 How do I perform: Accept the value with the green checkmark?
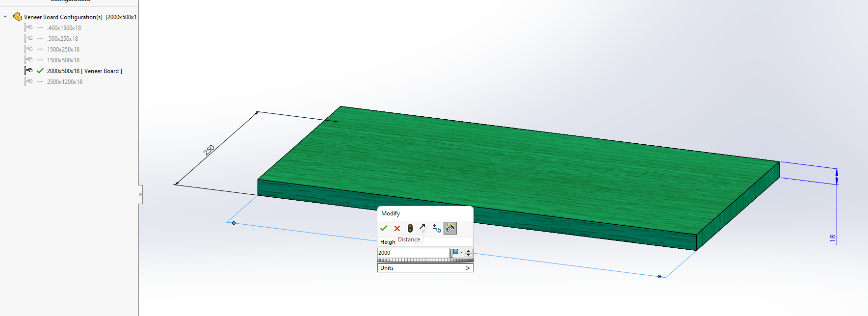coord(384,228)
